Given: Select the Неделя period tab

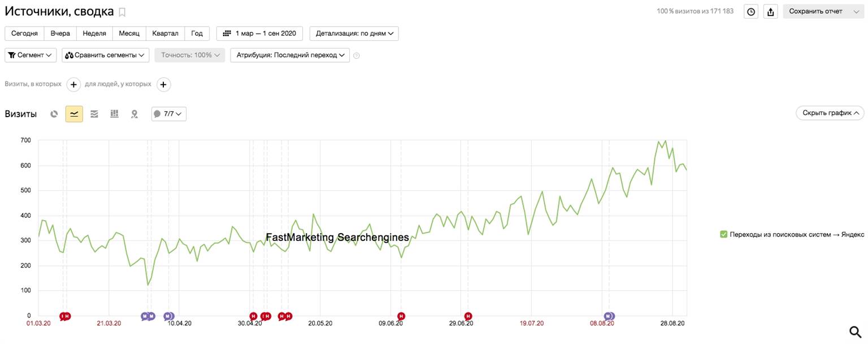Looking at the screenshot, I should click(x=94, y=33).
